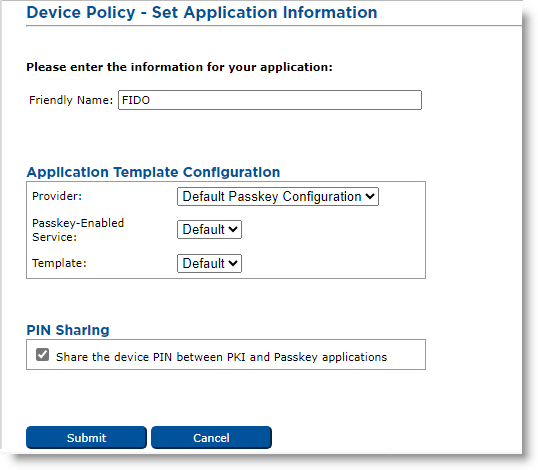Image resolution: width=538 pixels, height=470 pixels.
Task: Open the Passkey-Enabled Service dropdown
Action: point(209,230)
